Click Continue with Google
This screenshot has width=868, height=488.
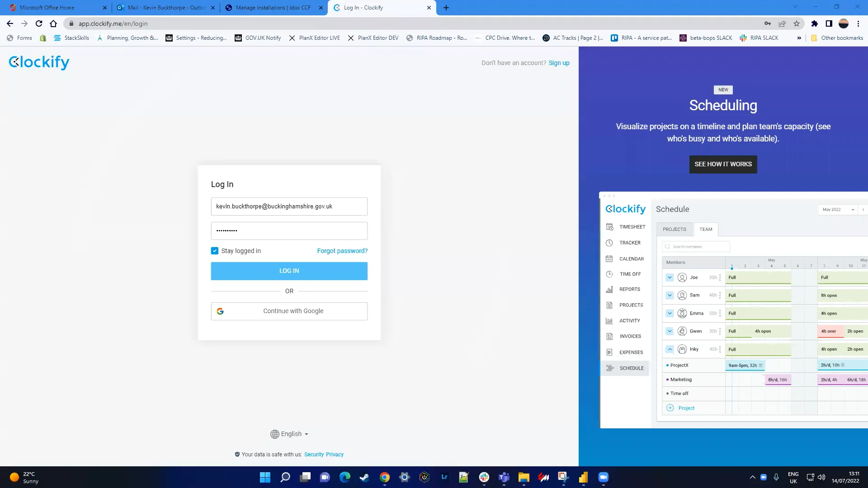coord(289,311)
